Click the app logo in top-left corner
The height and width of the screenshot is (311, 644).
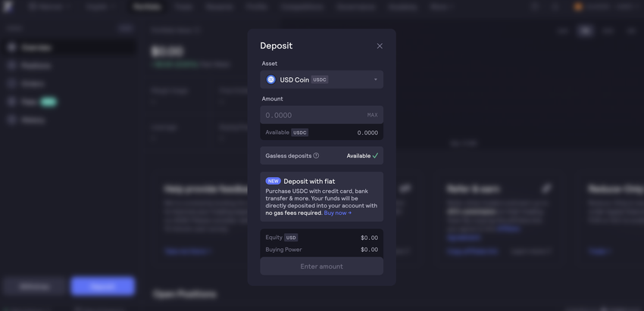click(x=8, y=7)
